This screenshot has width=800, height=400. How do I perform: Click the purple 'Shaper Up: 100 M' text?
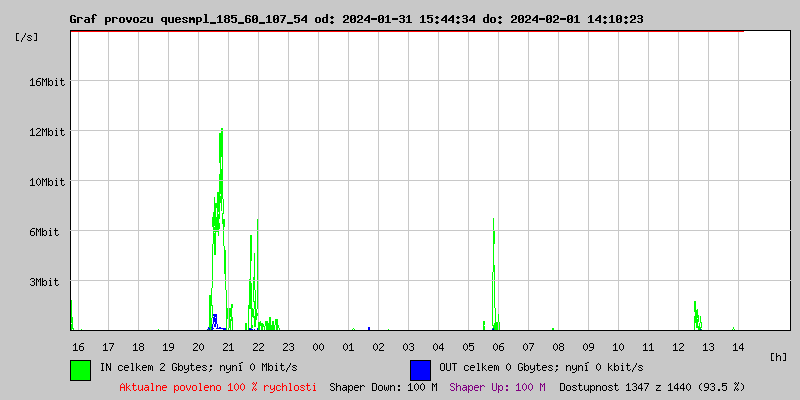(x=497, y=386)
